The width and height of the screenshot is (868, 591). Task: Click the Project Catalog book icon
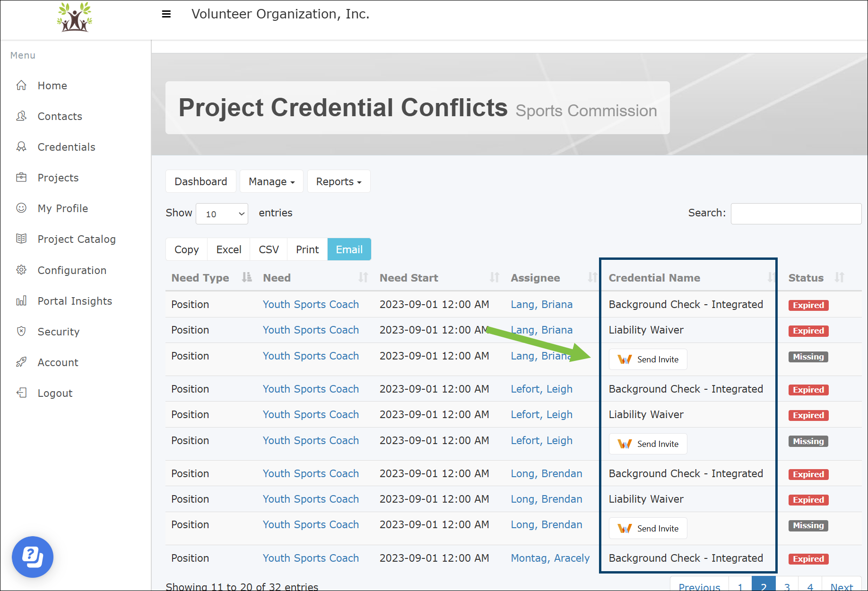pos(21,239)
